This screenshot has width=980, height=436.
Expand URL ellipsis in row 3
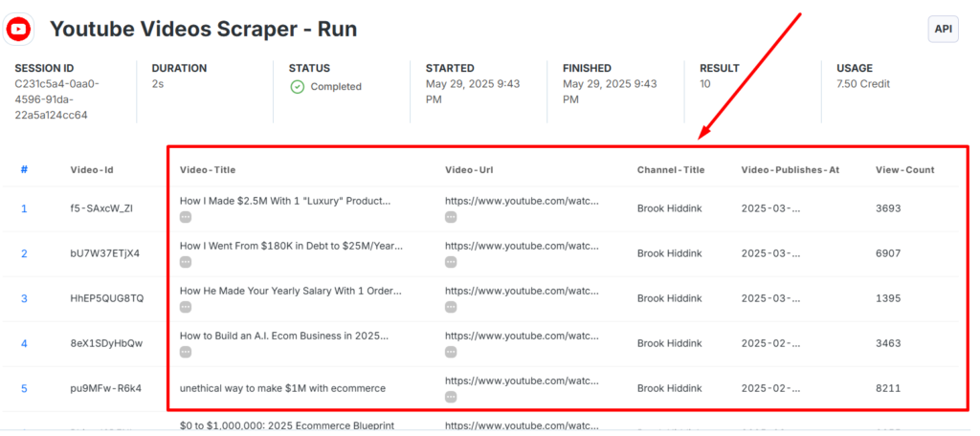(452, 307)
